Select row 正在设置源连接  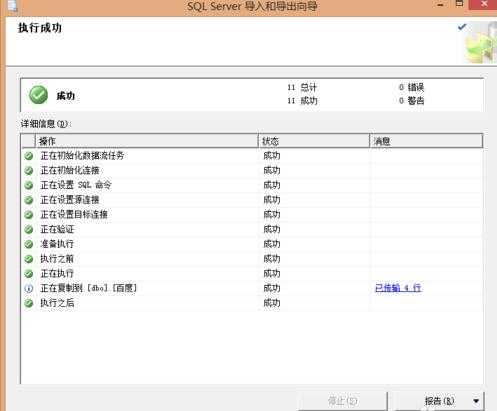click(x=252, y=200)
